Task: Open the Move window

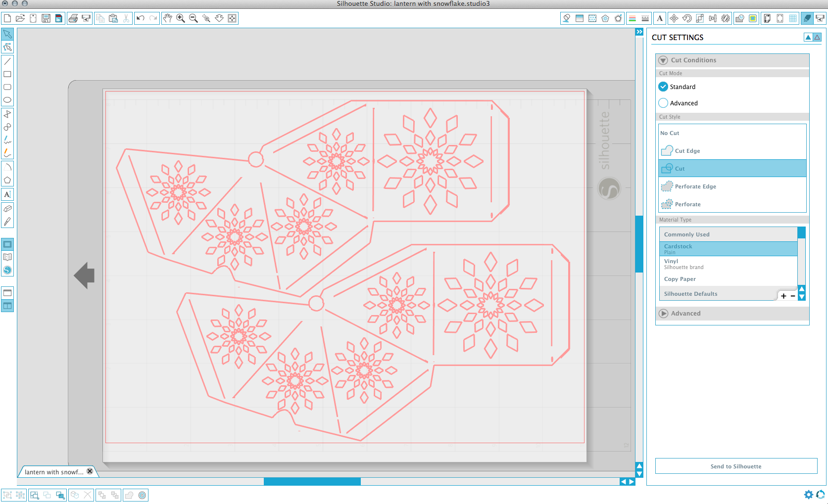Action: tap(674, 18)
